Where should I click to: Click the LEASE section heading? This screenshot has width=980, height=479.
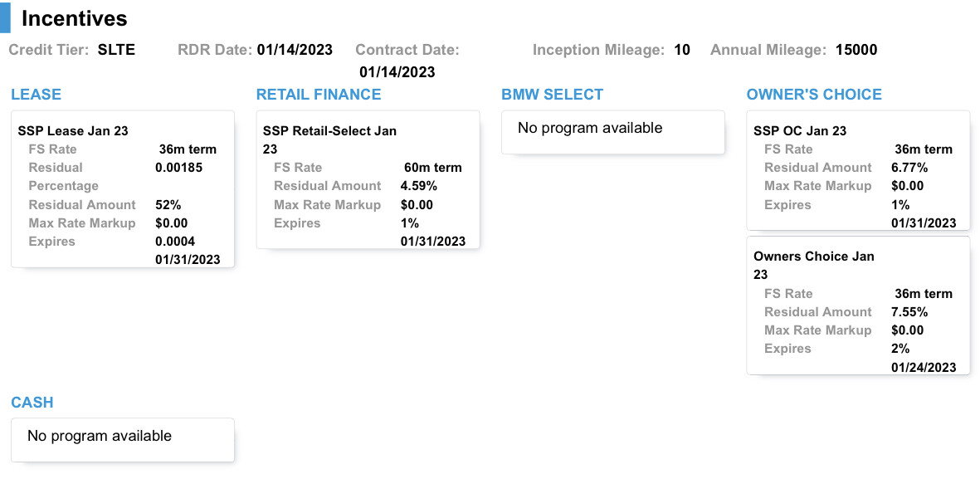point(36,95)
